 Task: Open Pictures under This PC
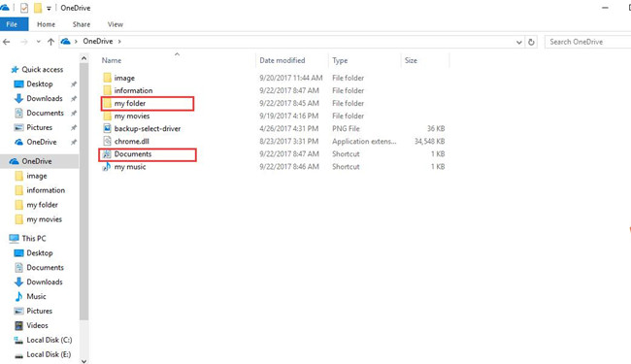(40, 311)
